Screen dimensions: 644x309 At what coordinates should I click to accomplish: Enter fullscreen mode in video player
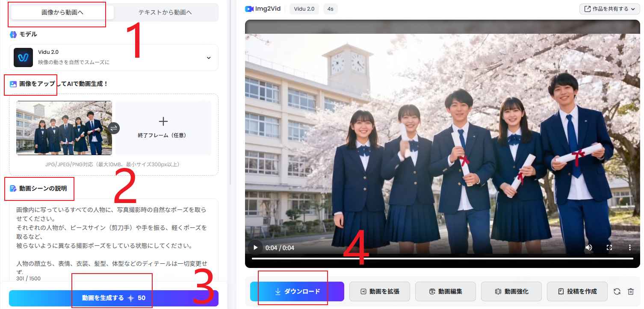609,247
